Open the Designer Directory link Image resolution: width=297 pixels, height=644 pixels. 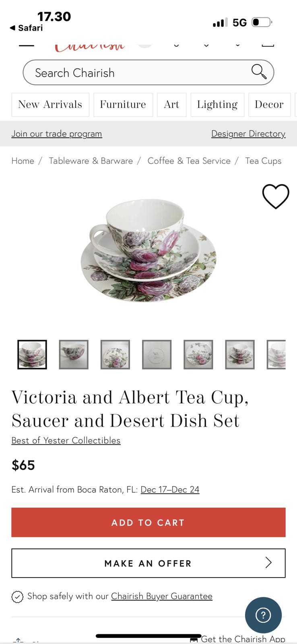tap(248, 134)
